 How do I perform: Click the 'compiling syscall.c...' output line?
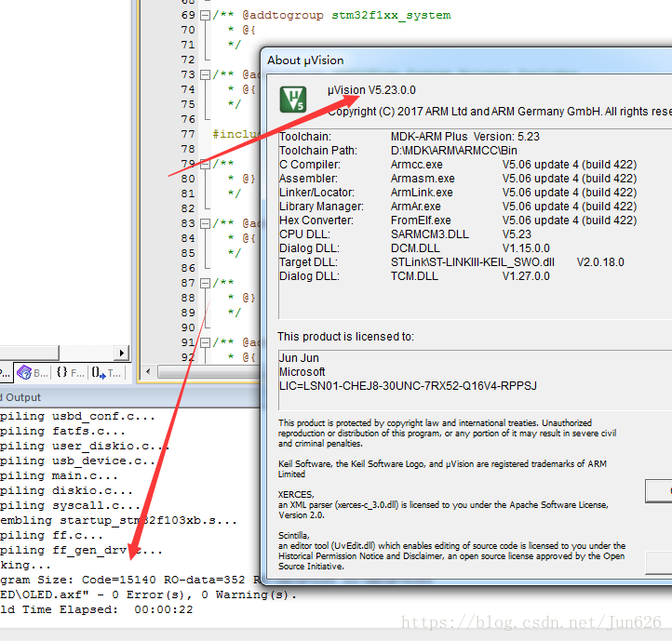[x=71, y=506]
